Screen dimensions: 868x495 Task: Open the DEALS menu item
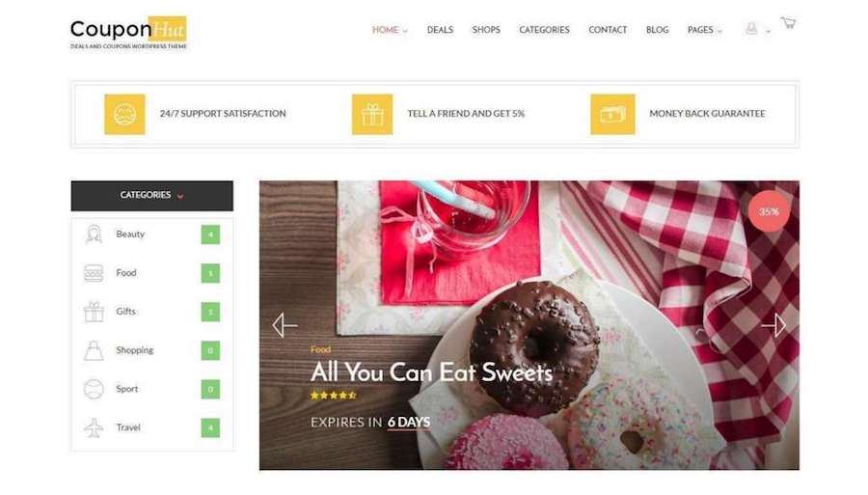click(x=440, y=30)
